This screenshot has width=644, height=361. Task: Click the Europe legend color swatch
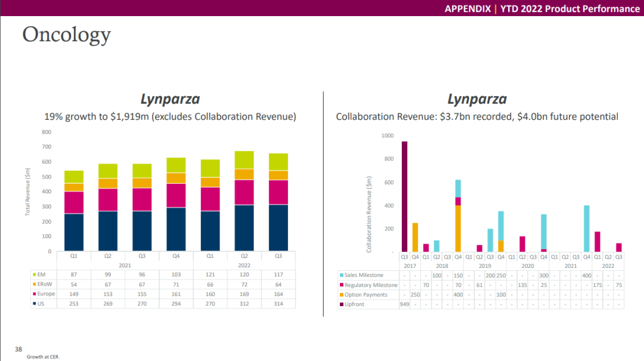click(33, 294)
